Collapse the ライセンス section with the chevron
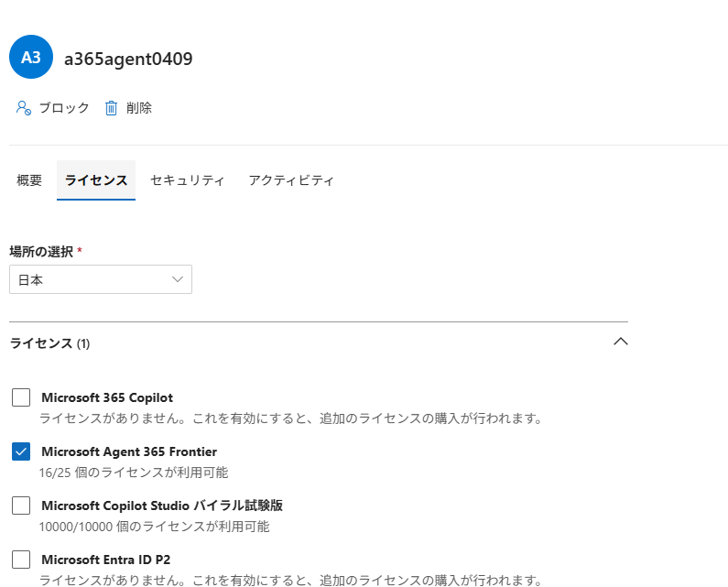The image size is (728, 587). coord(620,342)
